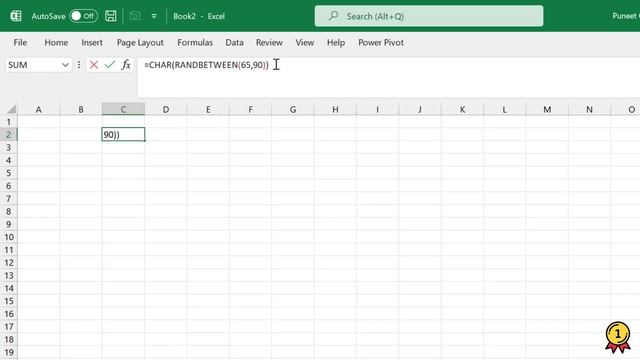Select column N header

[x=589, y=109]
